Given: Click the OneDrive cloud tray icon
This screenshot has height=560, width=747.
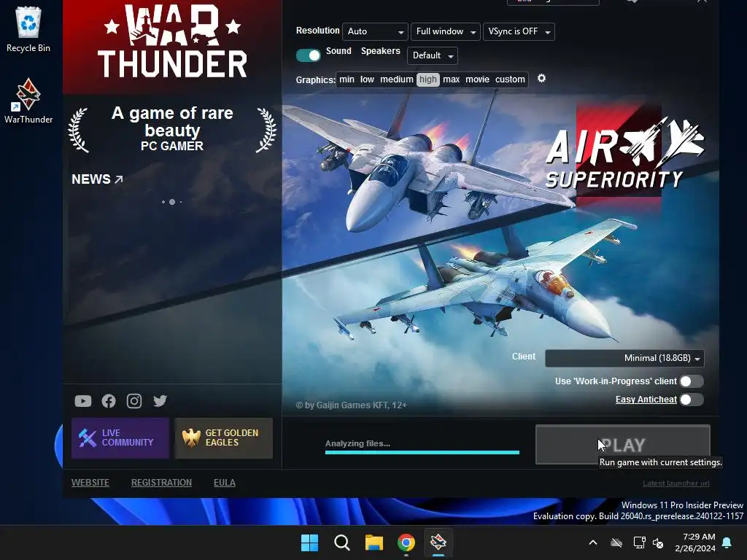Looking at the screenshot, I should coord(616,542).
